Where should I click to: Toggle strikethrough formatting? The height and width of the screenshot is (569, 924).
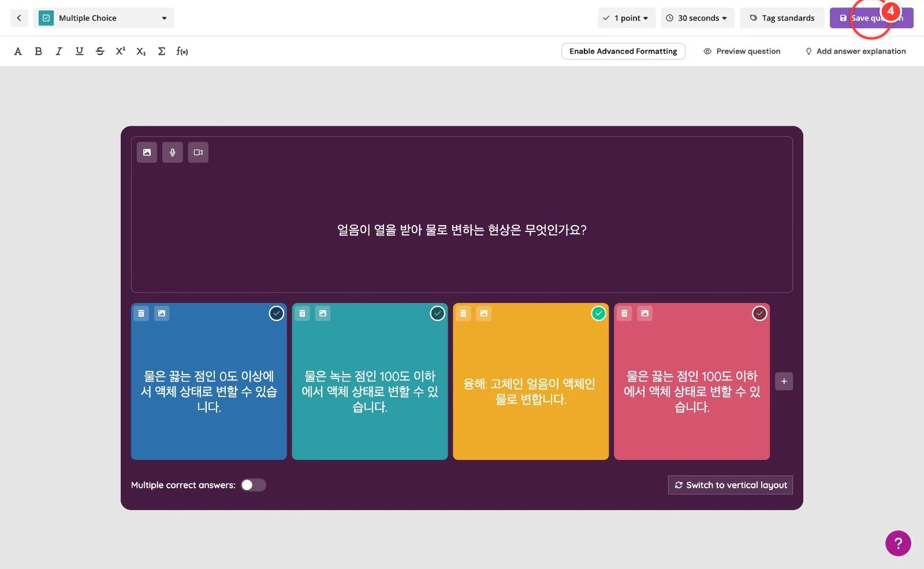point(100,51)
